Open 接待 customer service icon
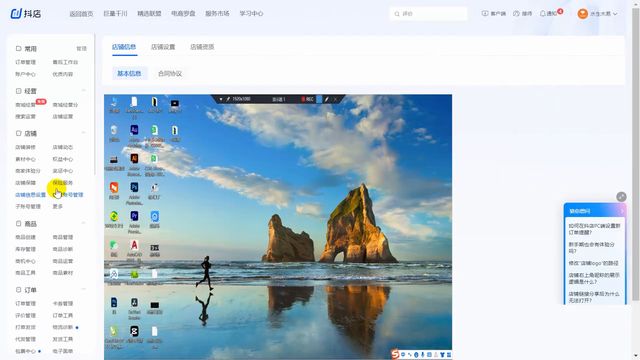This screenshot has width=640, height=360. tap(516, 13)
